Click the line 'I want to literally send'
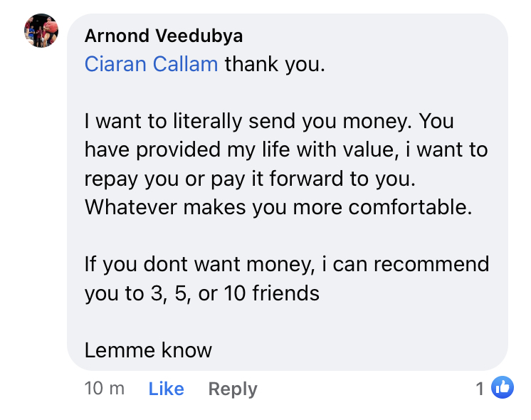The height and width of the screenshot is (420, 531). click(x=269, y=121)
